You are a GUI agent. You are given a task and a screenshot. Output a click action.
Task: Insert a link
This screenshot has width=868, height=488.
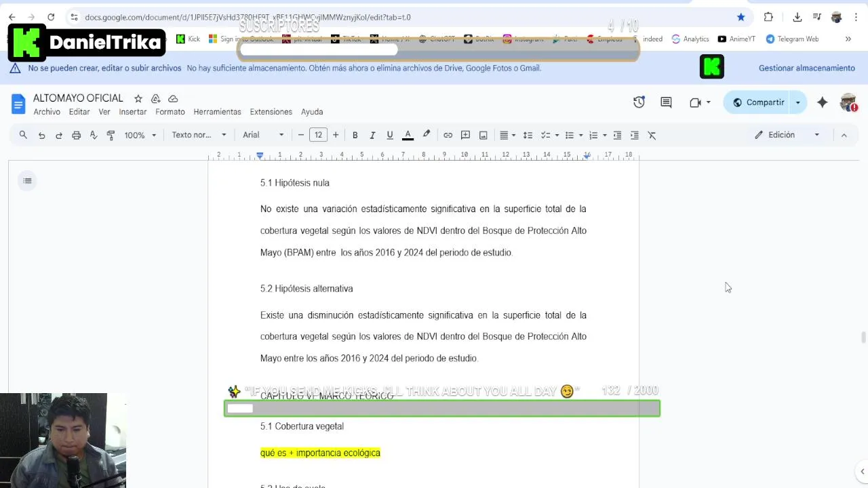click(x=448, y=135)
